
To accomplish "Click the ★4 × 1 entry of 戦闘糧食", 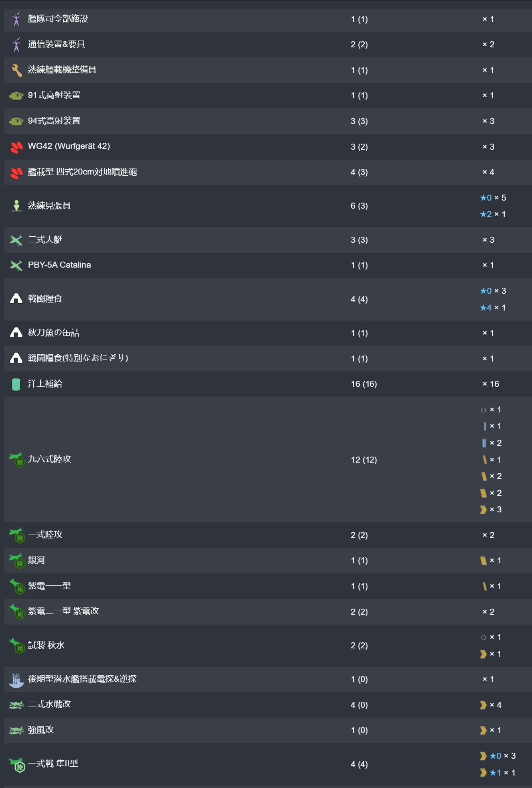I will [493, 308].
